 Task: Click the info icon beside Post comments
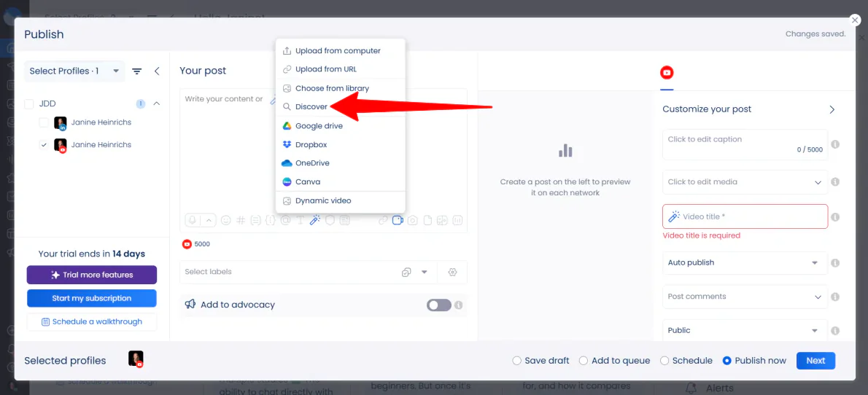tap(835, 297)
